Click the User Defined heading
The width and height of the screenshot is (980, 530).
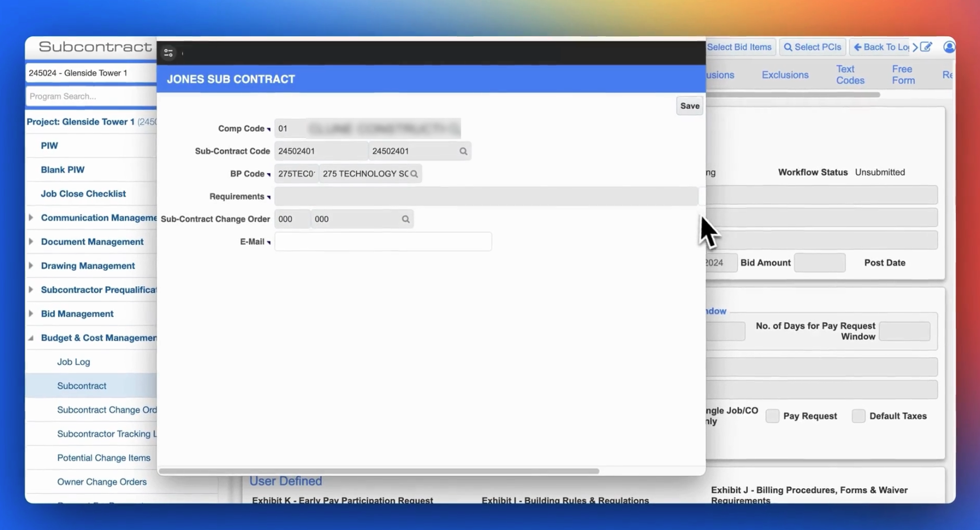pos(286,481)
